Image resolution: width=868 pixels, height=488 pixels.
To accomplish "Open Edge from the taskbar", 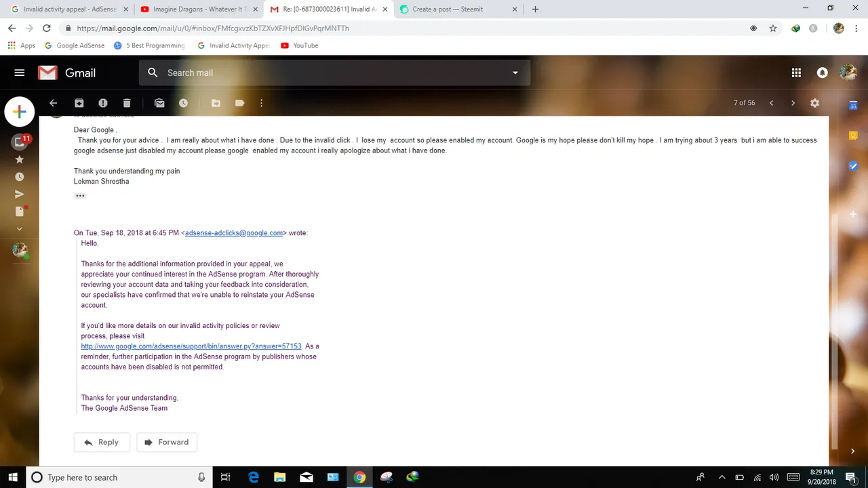I will click(x=254, y=477).
